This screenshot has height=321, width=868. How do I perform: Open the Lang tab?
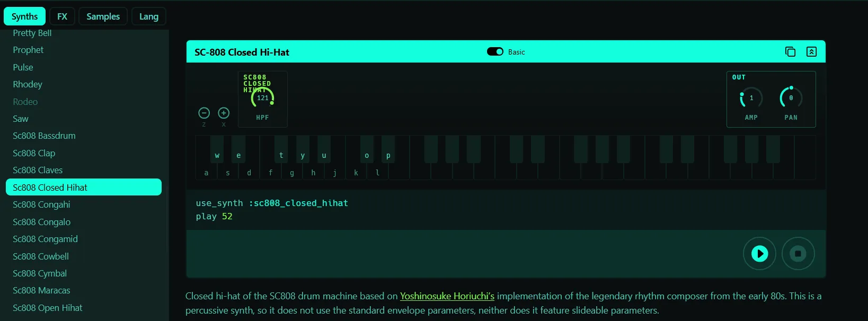click(x=149, y=16)
